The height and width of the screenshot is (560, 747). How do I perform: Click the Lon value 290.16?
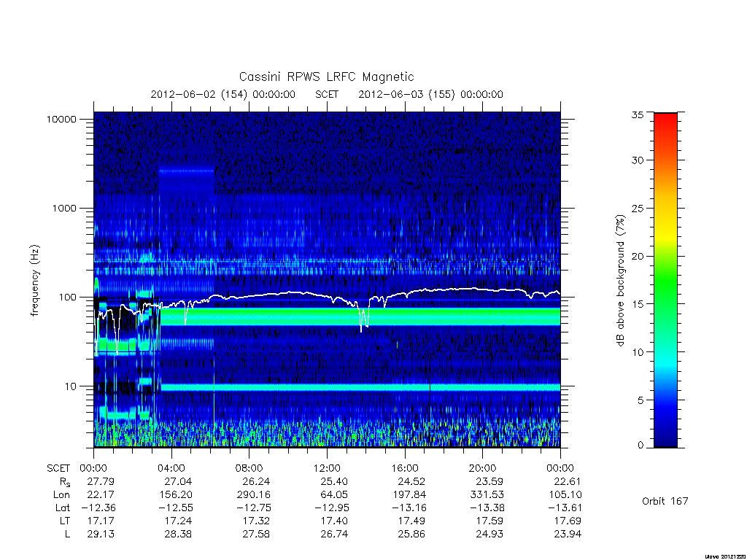tap(253, 495)
